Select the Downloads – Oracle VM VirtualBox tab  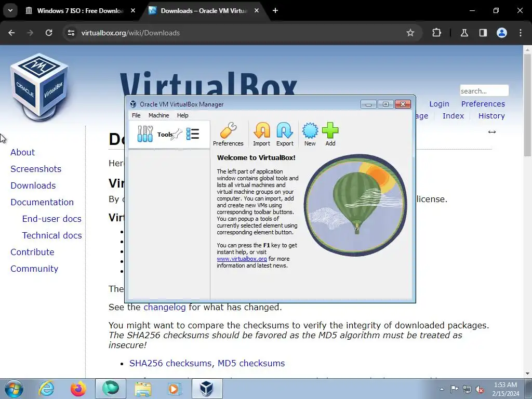(204, 11)
